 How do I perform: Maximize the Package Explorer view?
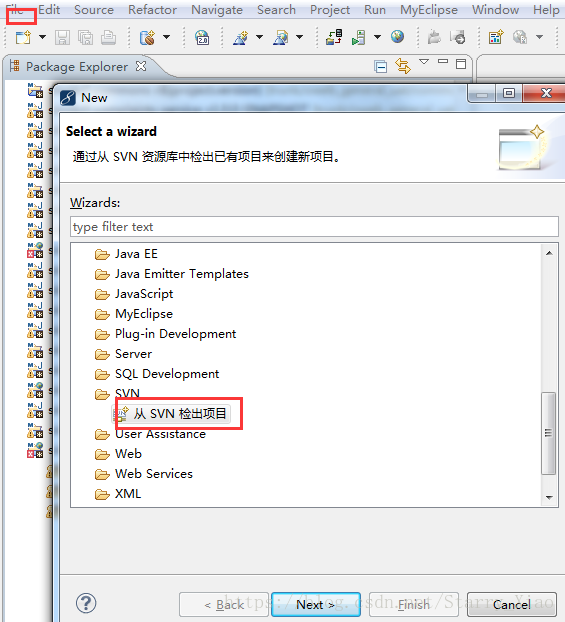(461, 64)
